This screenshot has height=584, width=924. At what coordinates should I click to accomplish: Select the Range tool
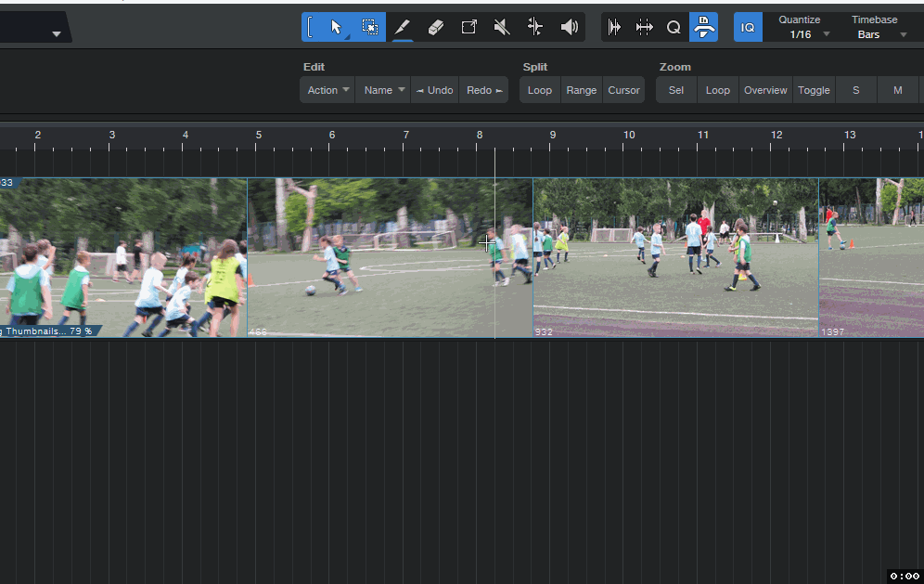point(369,27)
